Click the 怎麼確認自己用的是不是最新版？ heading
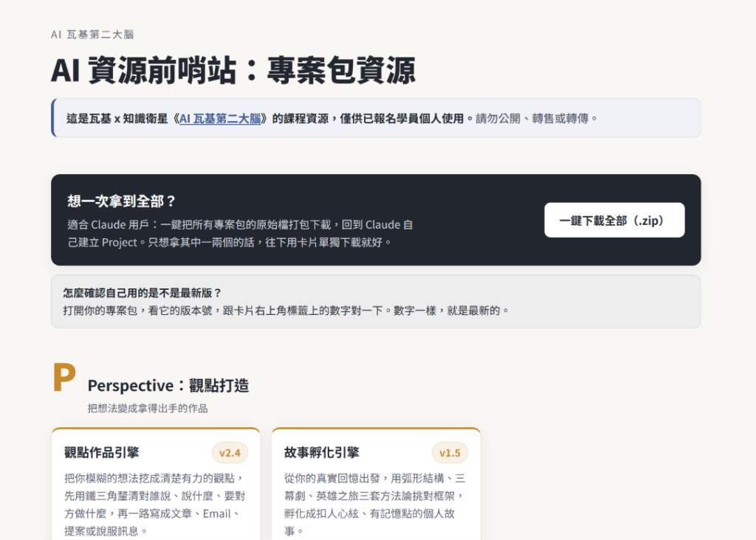 (142, 293)
